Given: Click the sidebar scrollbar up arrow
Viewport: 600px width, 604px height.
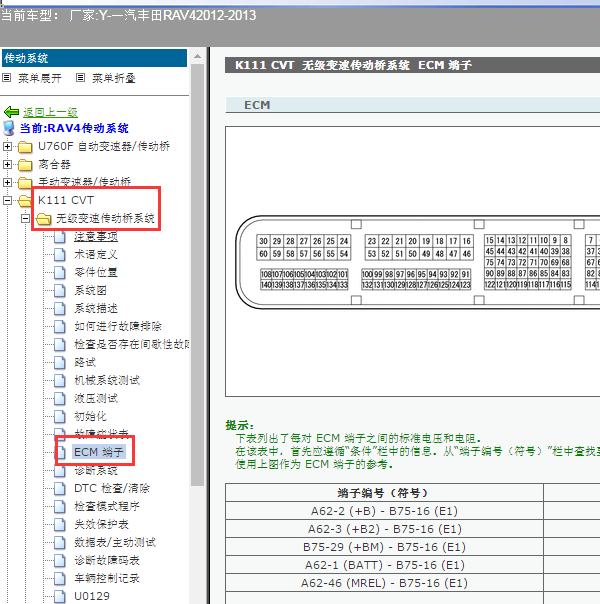Looking at the screenshot, I should tap(198, 56).
